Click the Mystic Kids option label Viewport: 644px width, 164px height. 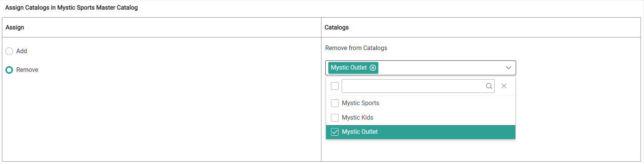tap(357, 118)
